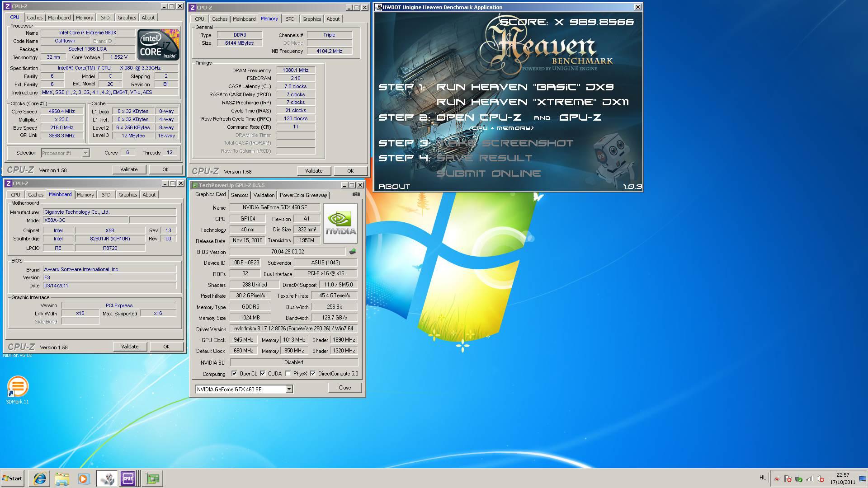Click the GPU Clock 945 MHz field
Image resolution: width=868 pixels, height=488 pixels.
pos(244,340)
